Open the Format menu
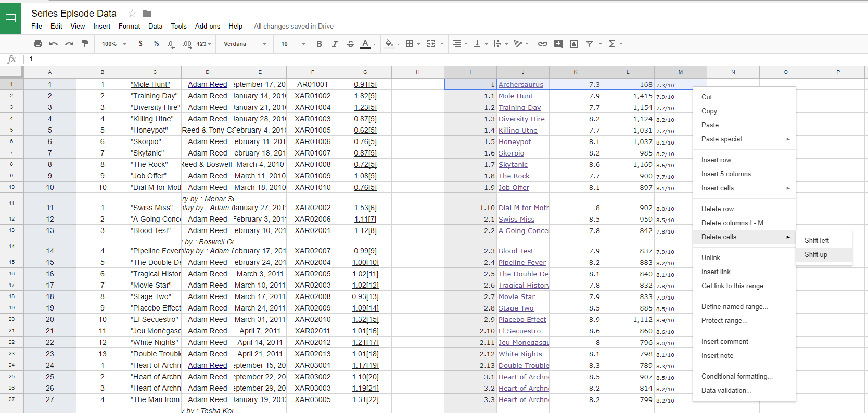 (x=129, y=26)
